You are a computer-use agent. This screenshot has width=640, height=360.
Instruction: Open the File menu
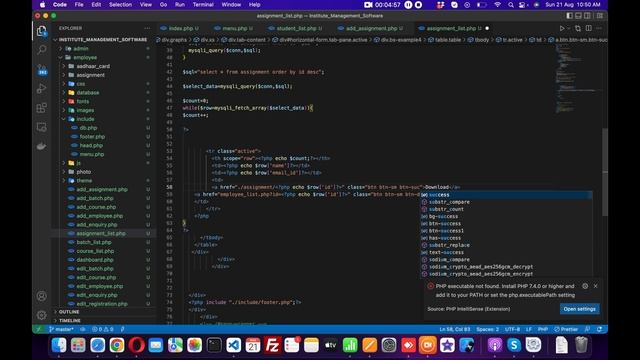point(79,5)
